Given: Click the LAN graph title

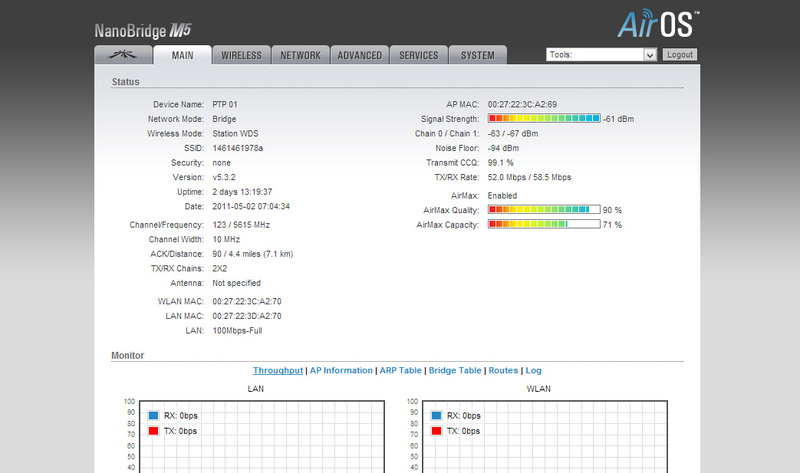Looking at the screenshot, I should [x=256, y=389].
